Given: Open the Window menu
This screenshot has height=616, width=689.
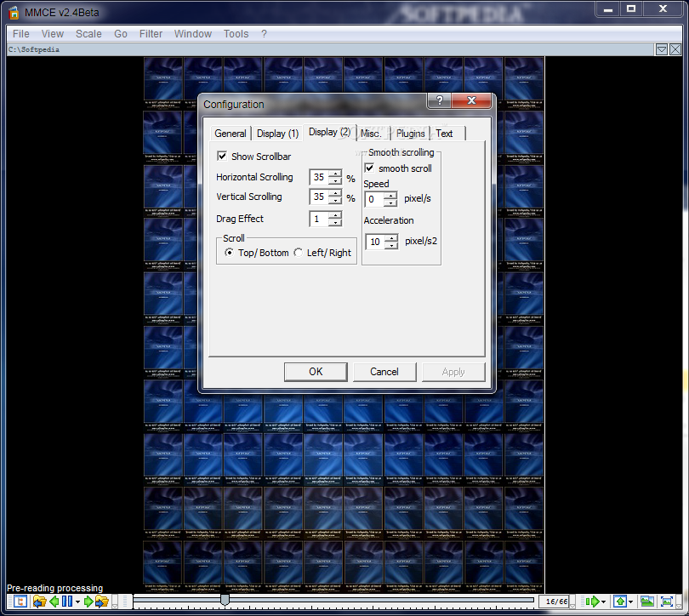Looking at the screenshot, I should 192,34.
